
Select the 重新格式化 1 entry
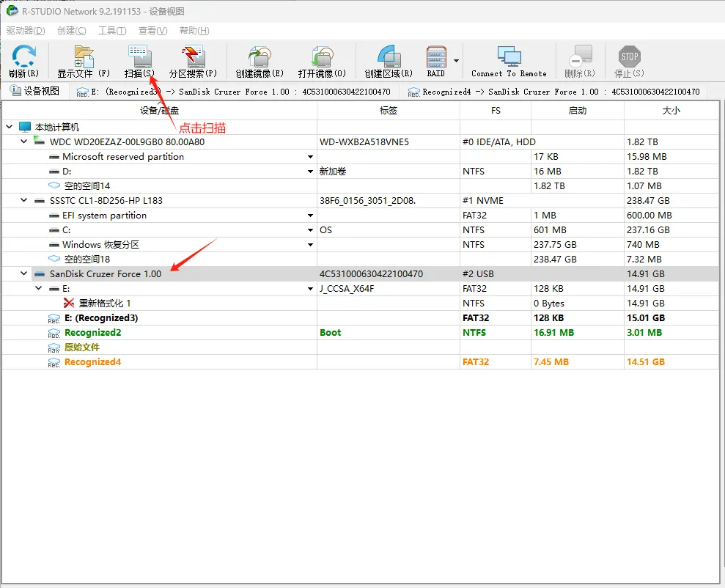[105, 304]
